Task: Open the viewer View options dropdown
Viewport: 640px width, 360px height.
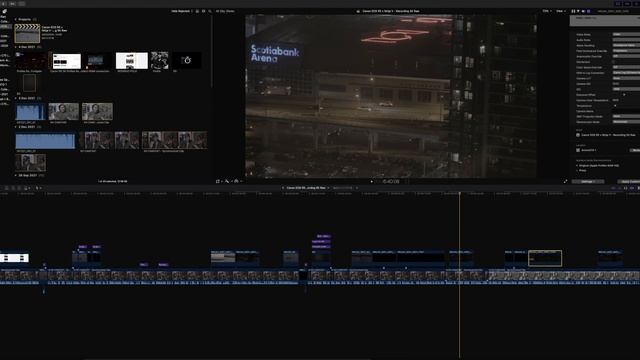Action: tap(560, 11)
